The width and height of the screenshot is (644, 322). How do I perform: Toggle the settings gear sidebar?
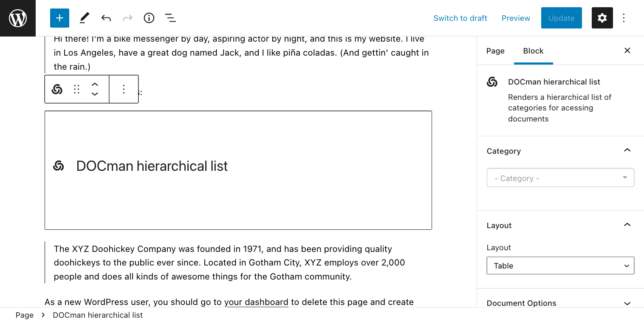tap(602, 18)
